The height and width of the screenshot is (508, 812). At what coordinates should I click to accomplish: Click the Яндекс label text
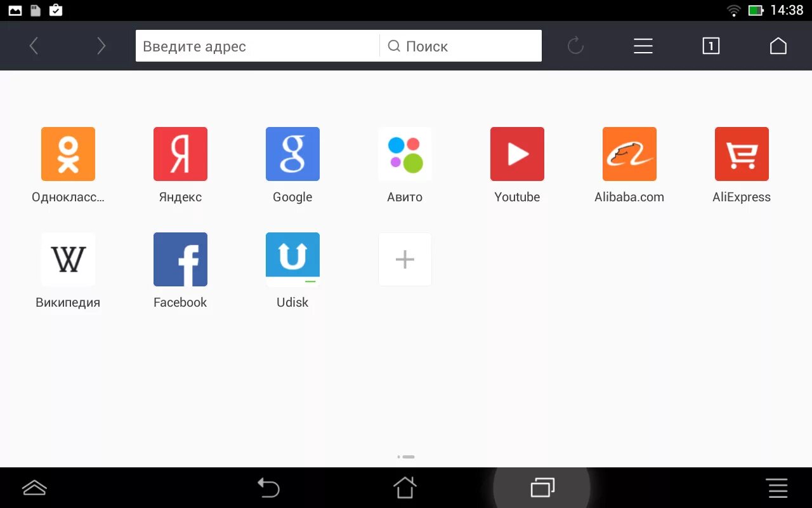[180, 197]
